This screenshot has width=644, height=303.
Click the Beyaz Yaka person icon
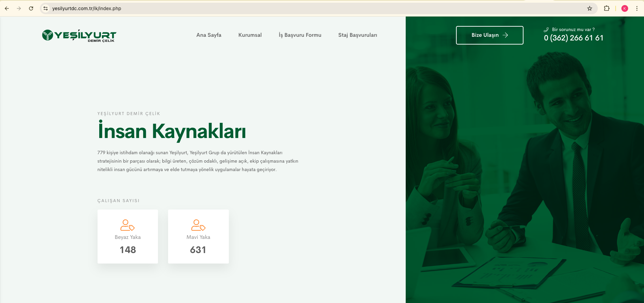click(x=128, y=225)
